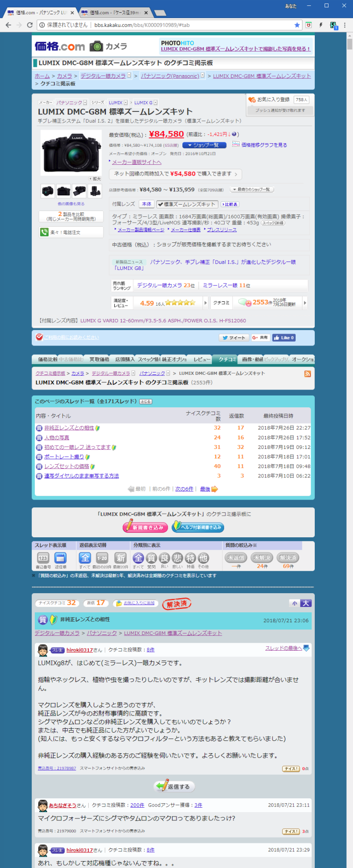Open thread 非純正レンズとの相性 in list
Screen dimensions: 353x868
(x=69, y=428)
